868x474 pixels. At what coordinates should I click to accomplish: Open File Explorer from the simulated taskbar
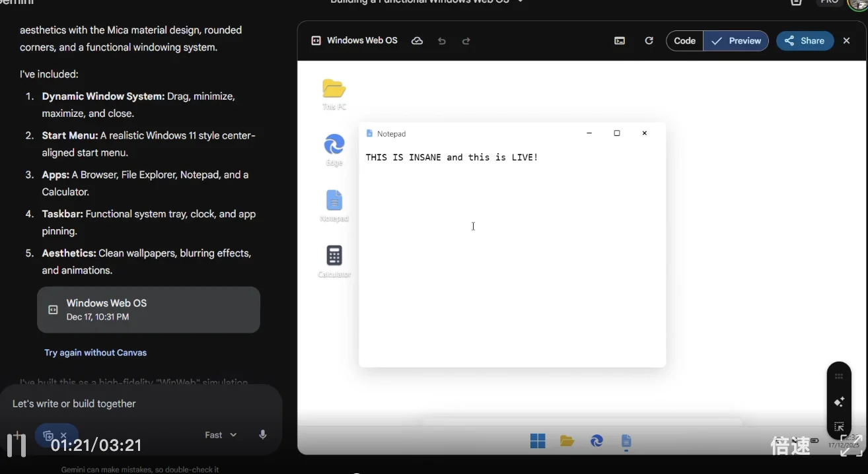(x=567, y=440)
